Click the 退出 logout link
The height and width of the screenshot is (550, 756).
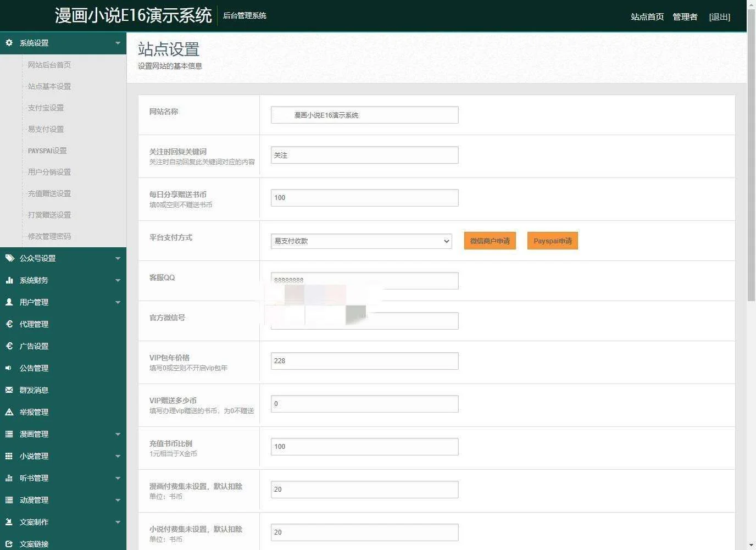[x=719, y=17]
